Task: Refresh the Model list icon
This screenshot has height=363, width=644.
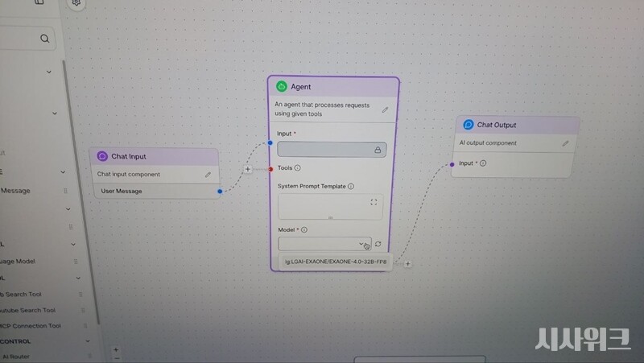Action: click(378, 244)
